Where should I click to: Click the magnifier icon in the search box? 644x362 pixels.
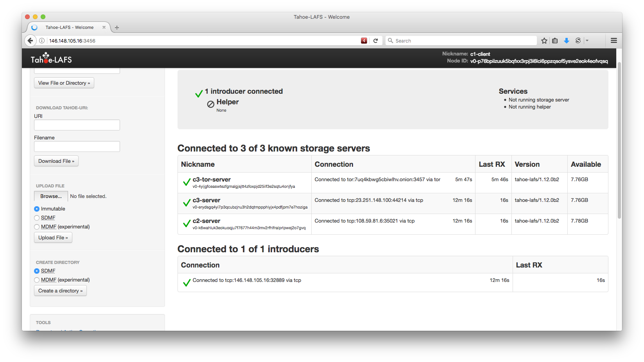[x=390, y=41]
